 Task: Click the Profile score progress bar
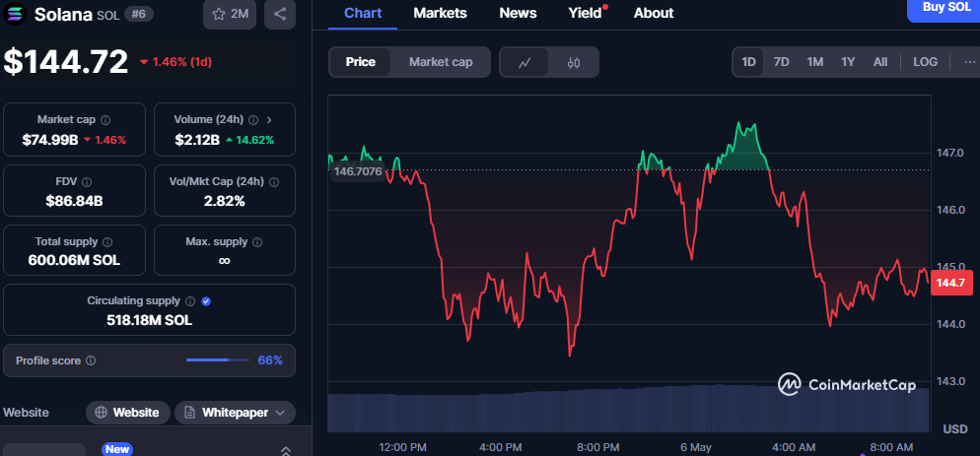216,360
